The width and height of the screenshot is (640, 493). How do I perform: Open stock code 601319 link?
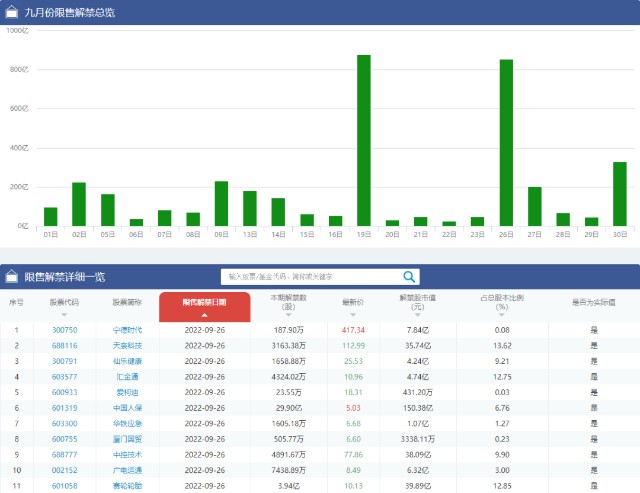coord(64,408)
